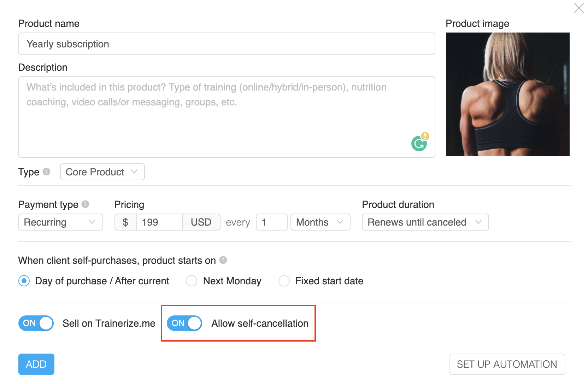
Task: Open the Core Product type dropdown
Action: (102, 172)
